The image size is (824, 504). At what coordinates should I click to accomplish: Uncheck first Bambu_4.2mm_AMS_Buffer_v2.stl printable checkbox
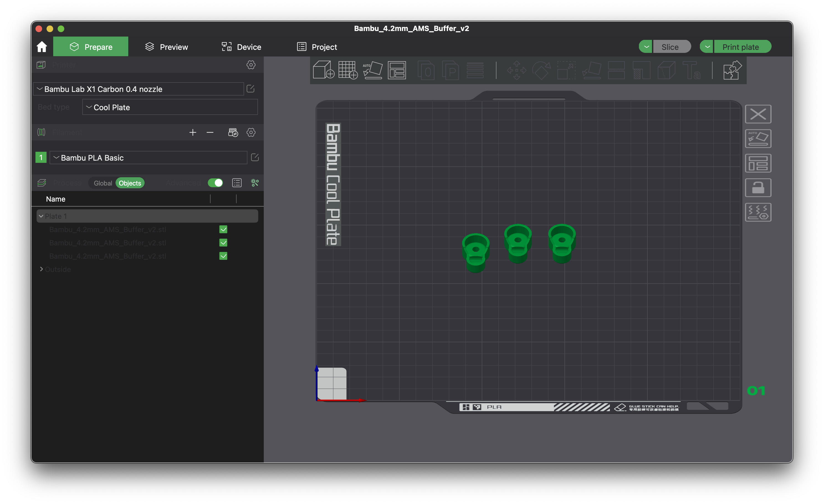pos(223,229)
